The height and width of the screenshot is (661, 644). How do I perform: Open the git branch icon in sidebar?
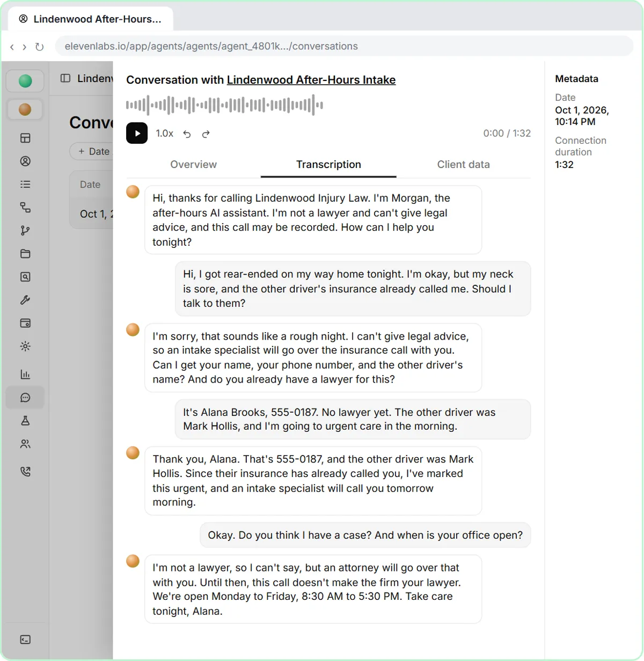[x=25, y=231]
